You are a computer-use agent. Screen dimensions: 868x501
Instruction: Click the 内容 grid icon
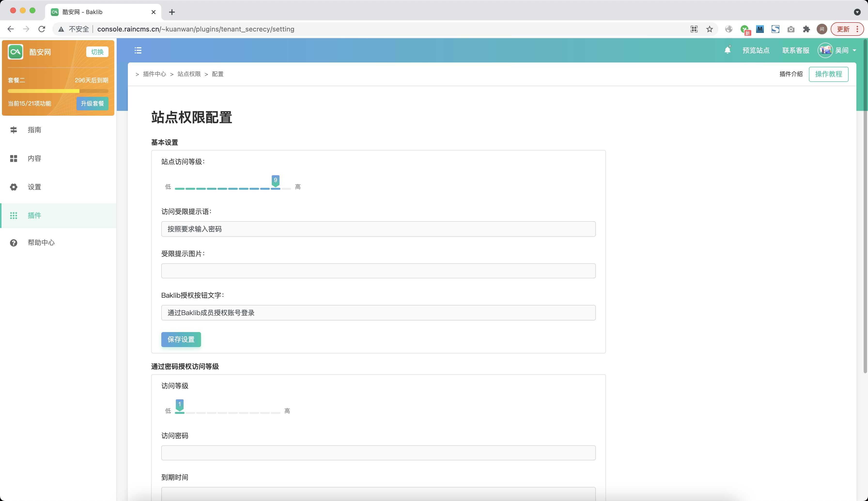13,158
